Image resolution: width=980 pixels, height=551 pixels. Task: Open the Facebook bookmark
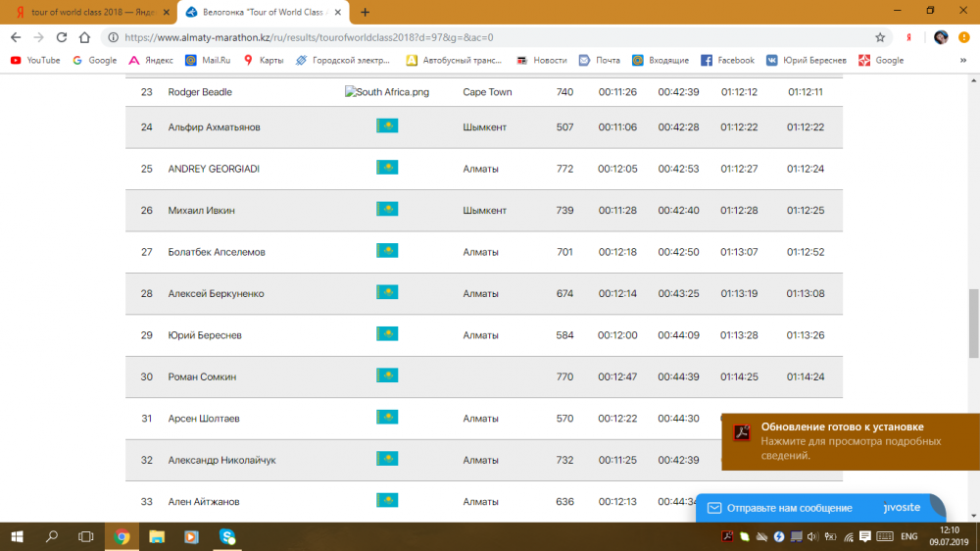tap(728, 60)
